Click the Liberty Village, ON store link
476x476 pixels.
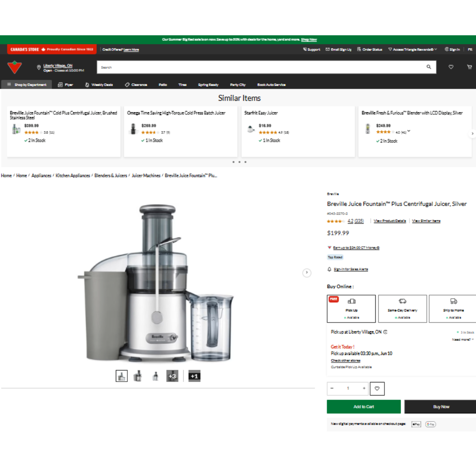(58, 65)
